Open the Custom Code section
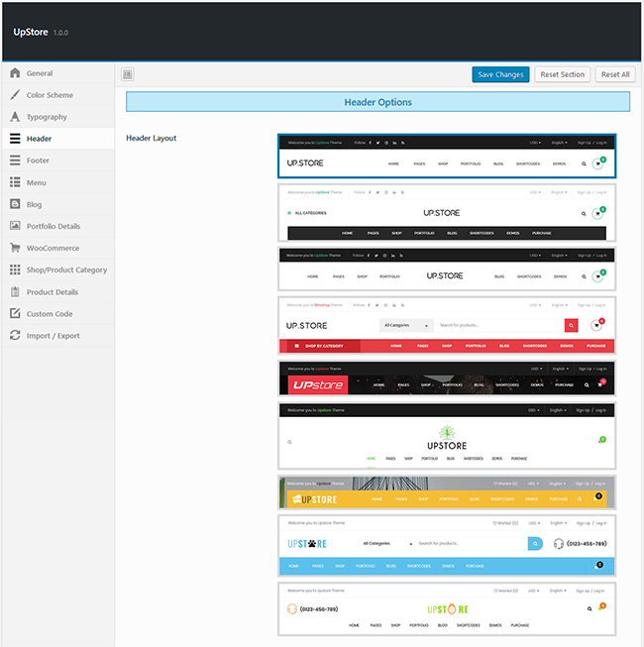The image size is (644, 647). (50, 314)
